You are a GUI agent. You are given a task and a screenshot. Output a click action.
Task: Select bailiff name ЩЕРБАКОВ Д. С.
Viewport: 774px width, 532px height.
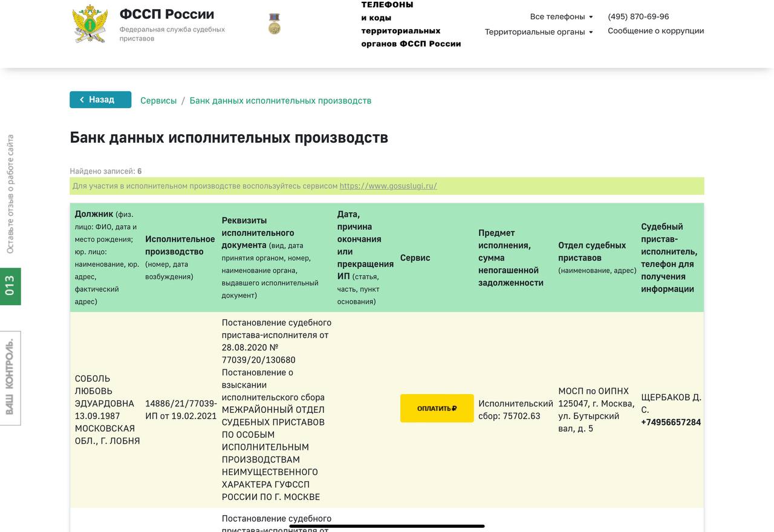(671, 403)
